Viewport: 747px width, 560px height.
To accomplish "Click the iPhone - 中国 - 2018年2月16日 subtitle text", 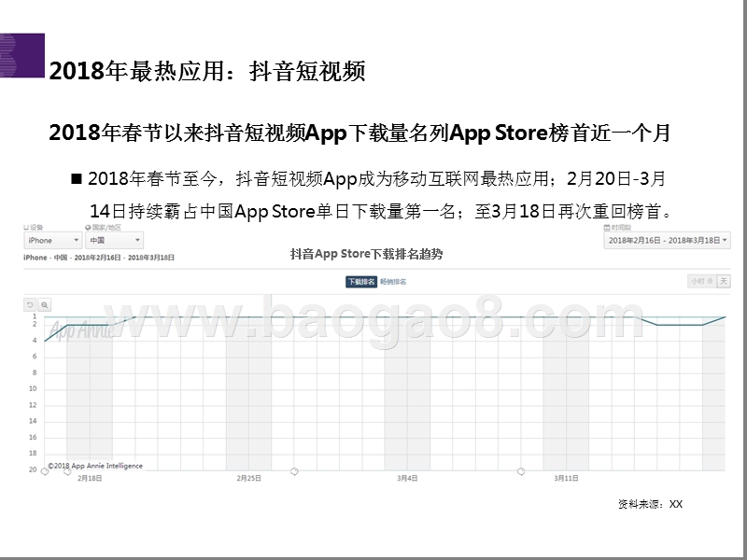I will click(99, 258).
